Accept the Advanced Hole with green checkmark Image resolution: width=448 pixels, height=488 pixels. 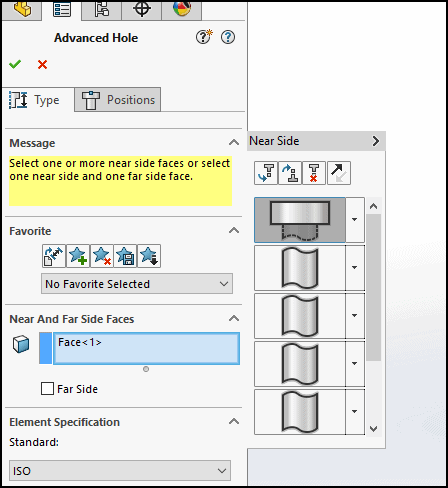click(15, 64)
